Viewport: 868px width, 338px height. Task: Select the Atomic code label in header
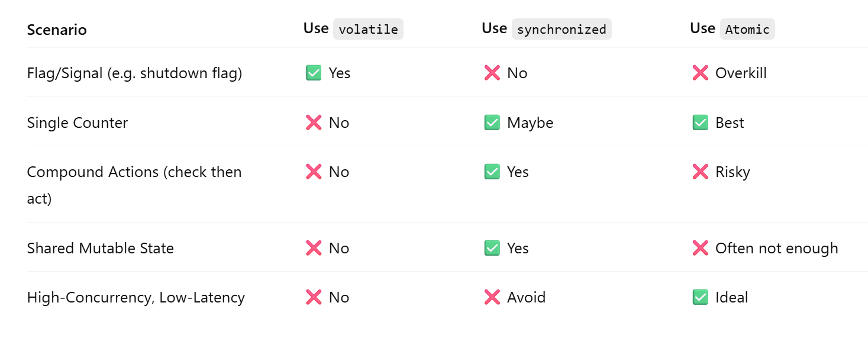click(747, 29)
